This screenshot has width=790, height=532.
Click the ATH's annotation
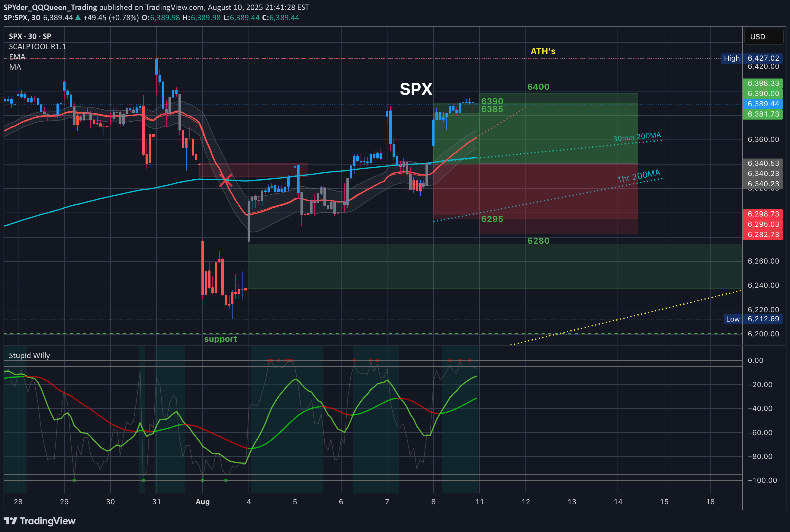543,51
